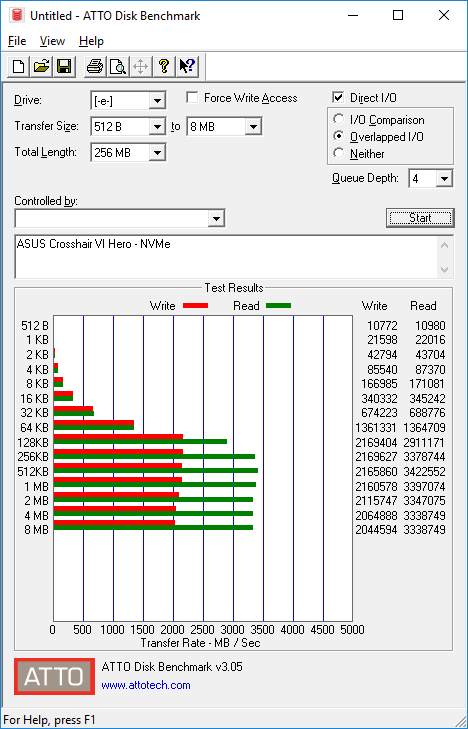Screen dimensions: 468x729
Task: Click the ATTO Disk Benchmark v3.05 text
Action: tap(172, 667)
